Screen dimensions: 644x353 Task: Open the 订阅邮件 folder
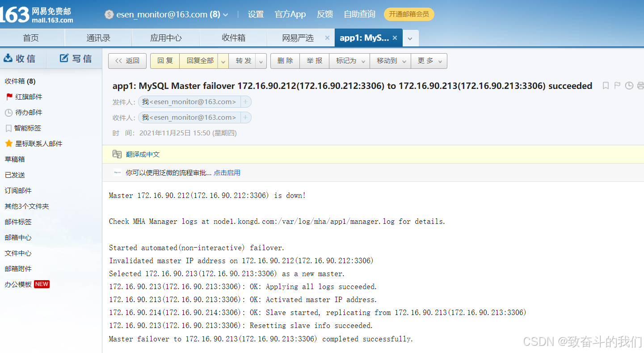(18, 191)
